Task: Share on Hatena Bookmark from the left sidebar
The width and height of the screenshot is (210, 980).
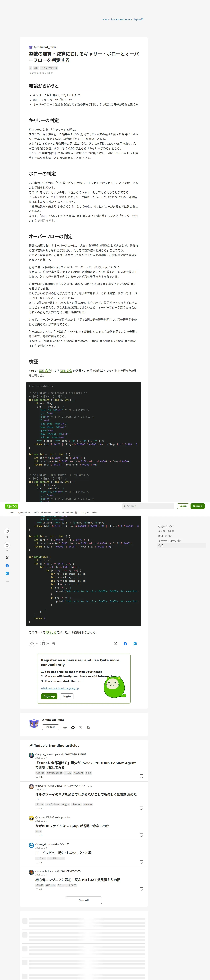Action: [7, 573]
